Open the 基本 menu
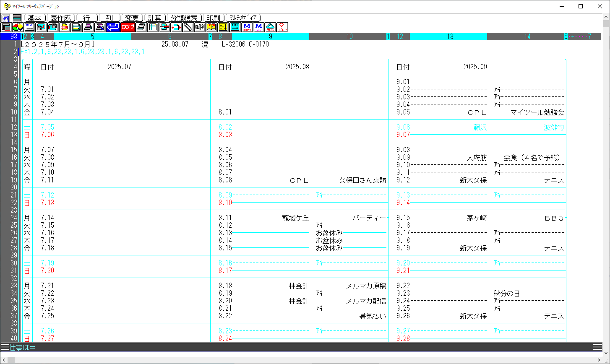The height and width of the screenshot is (364, 610). pos(35,18)
